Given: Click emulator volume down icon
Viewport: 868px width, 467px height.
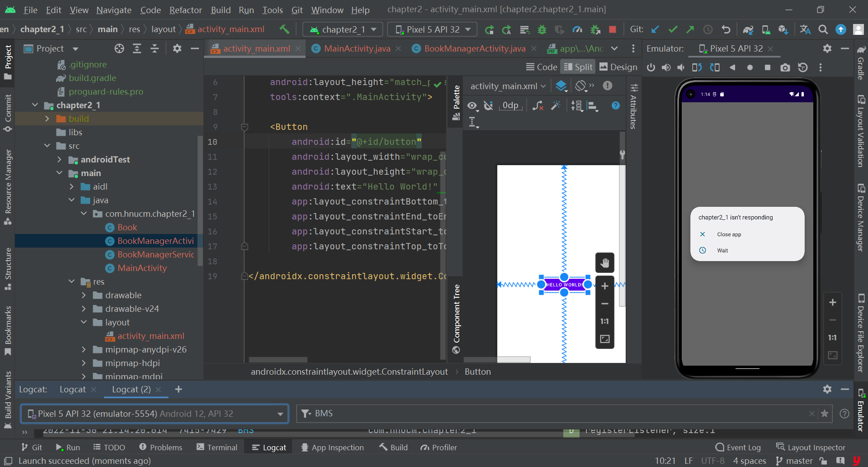Looking at the screenshot, I should 681,67.
